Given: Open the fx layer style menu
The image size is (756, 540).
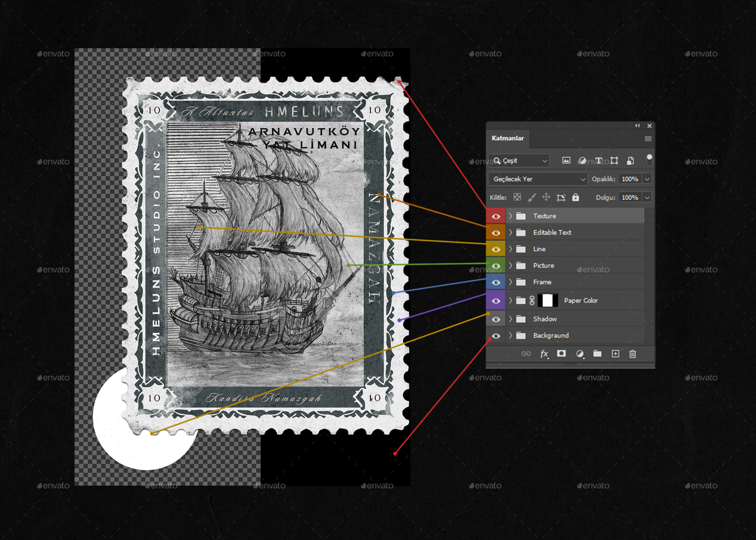Looking at the screenshot, I should (544, 354).
